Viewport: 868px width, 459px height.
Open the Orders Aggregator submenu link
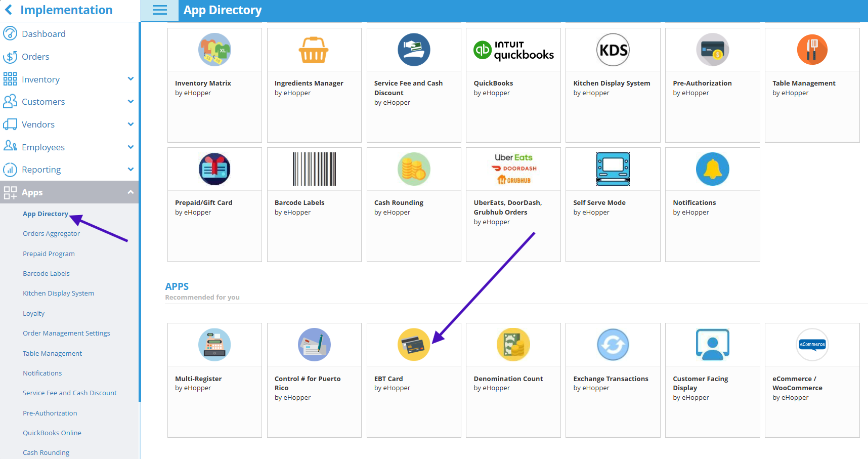pos(51,234)
